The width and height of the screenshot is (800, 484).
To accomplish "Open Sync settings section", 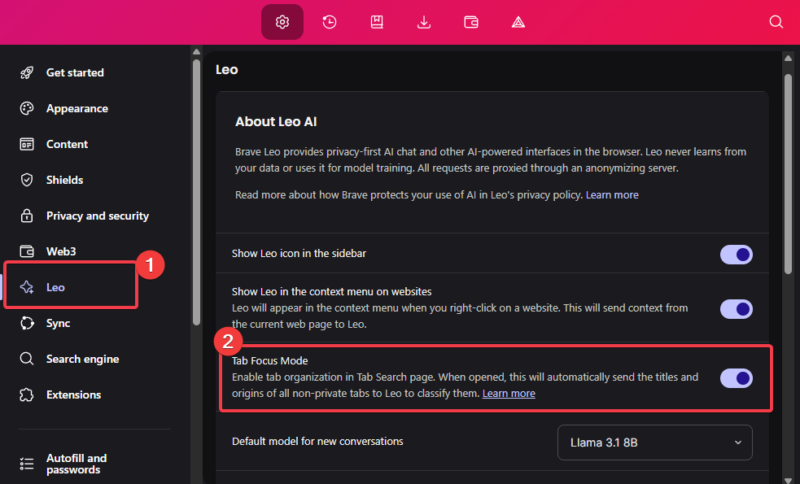I will (58, 323).
